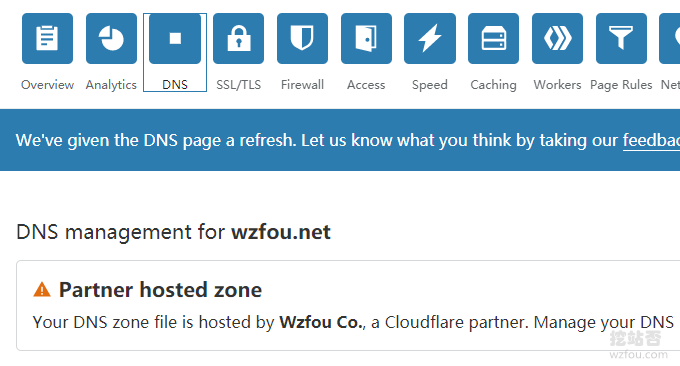
Task: Open the SSL/TLS padlock icon
Action: tap(239, 39)
